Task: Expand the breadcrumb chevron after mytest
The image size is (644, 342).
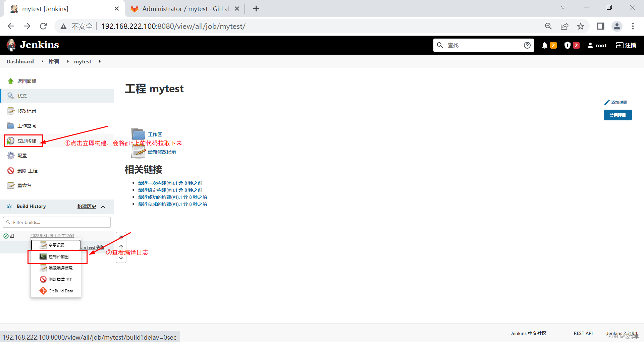Action: (100, 61)
